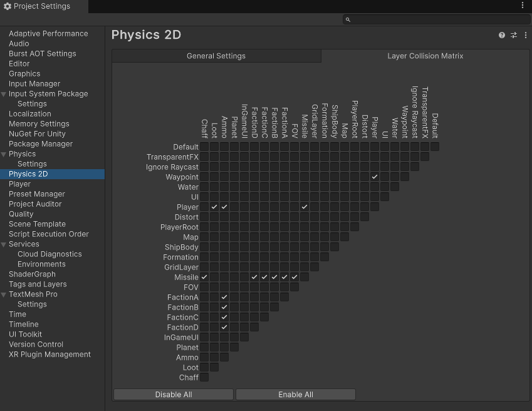
Task: Uncheck Player collision with Loot
Action: 214,207
